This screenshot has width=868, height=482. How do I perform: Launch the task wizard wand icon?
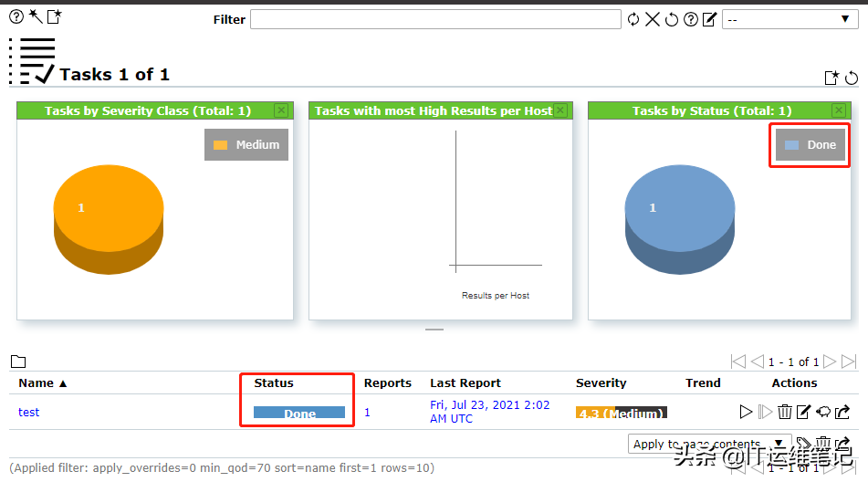36,16
